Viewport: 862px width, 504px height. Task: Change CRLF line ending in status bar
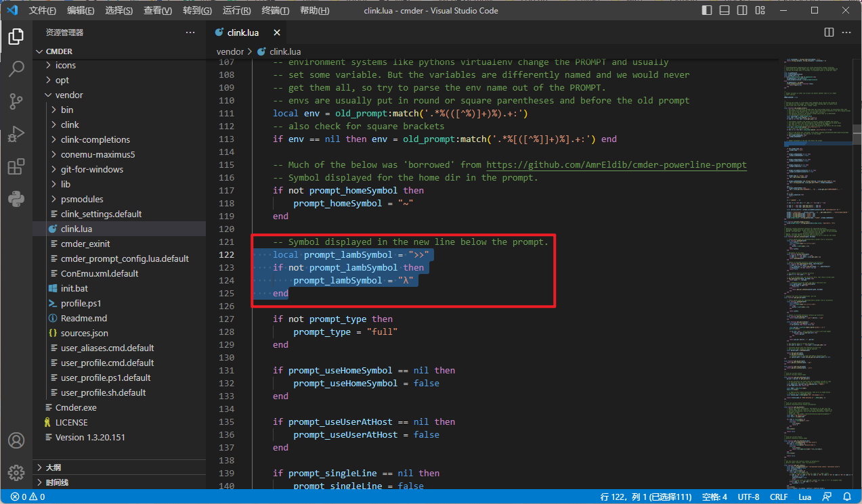click(779, 497)
